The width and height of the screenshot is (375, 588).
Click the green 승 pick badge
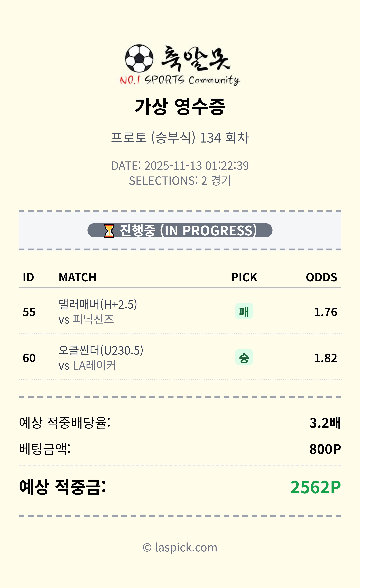(244, 357)
